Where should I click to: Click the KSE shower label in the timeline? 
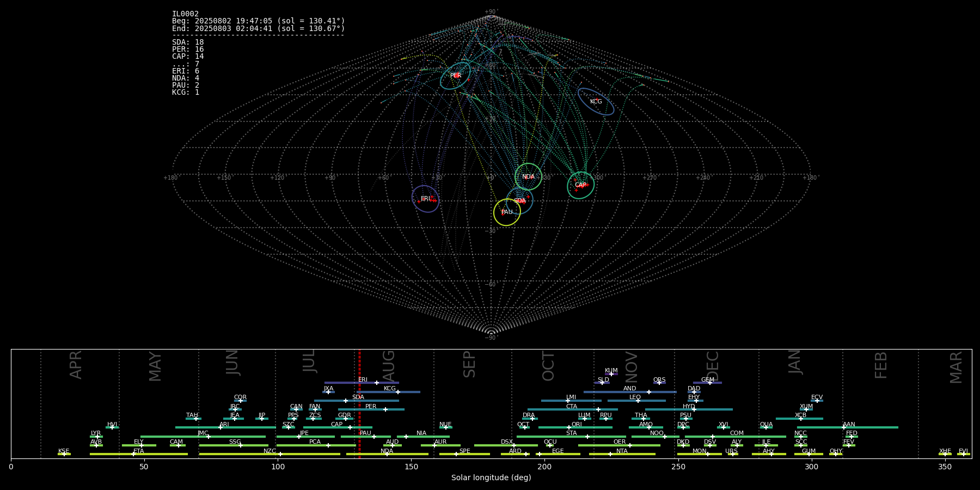64,451
